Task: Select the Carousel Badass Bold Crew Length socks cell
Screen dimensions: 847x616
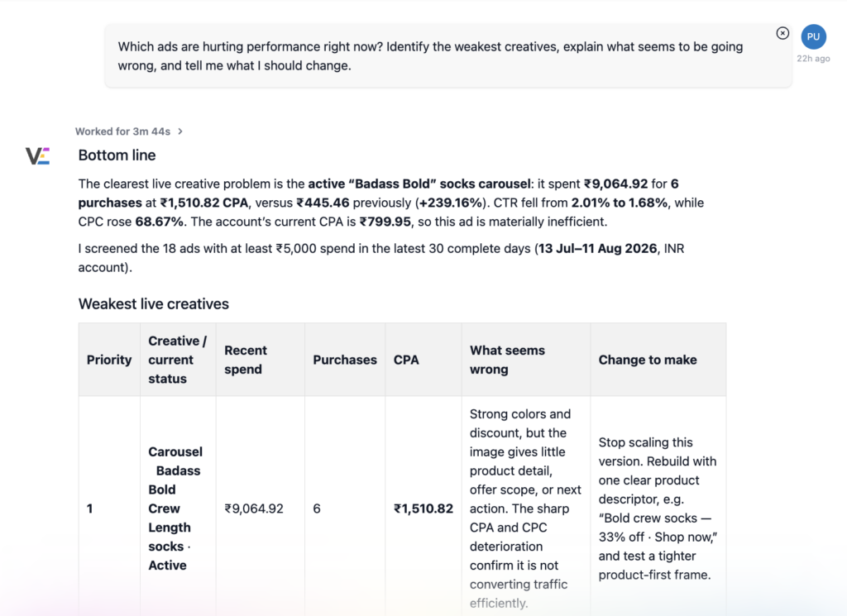Action: [178, 508]
